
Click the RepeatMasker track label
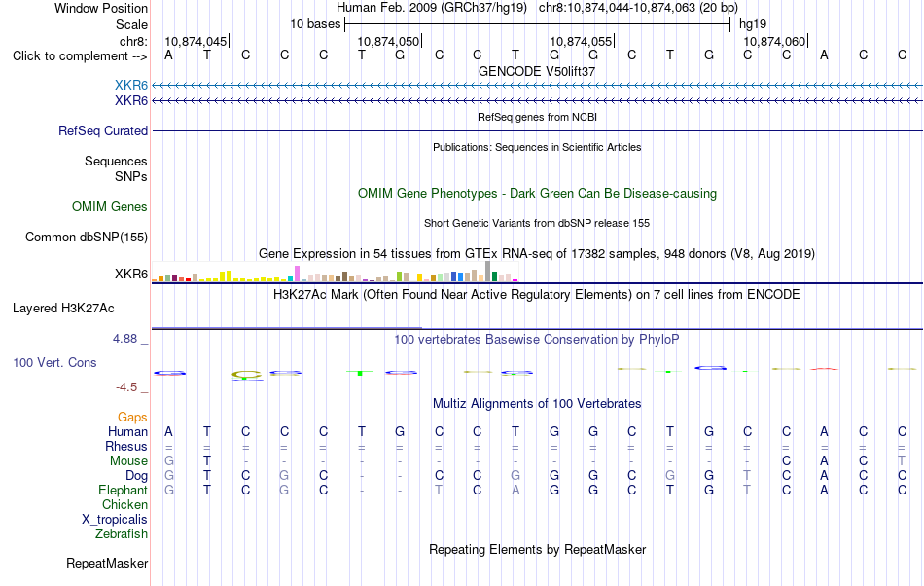[x=107, y=563]
